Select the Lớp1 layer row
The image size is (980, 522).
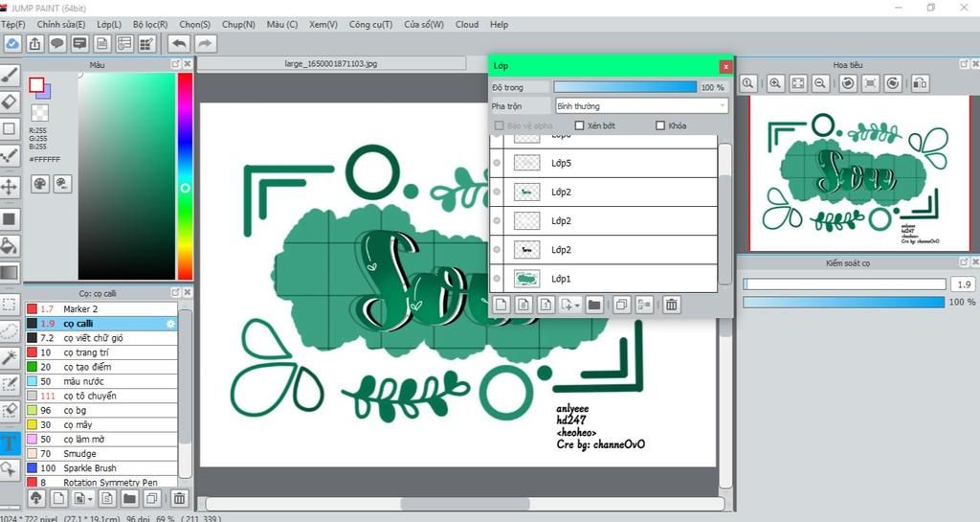tap(603, 279)
